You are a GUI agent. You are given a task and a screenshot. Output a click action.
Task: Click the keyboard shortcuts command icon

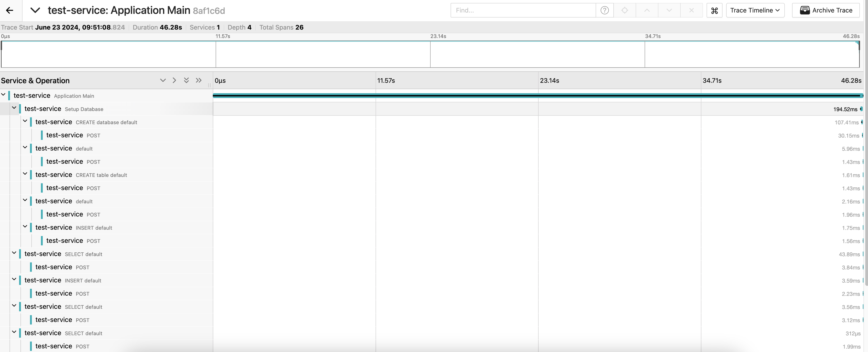coord(715,10)
